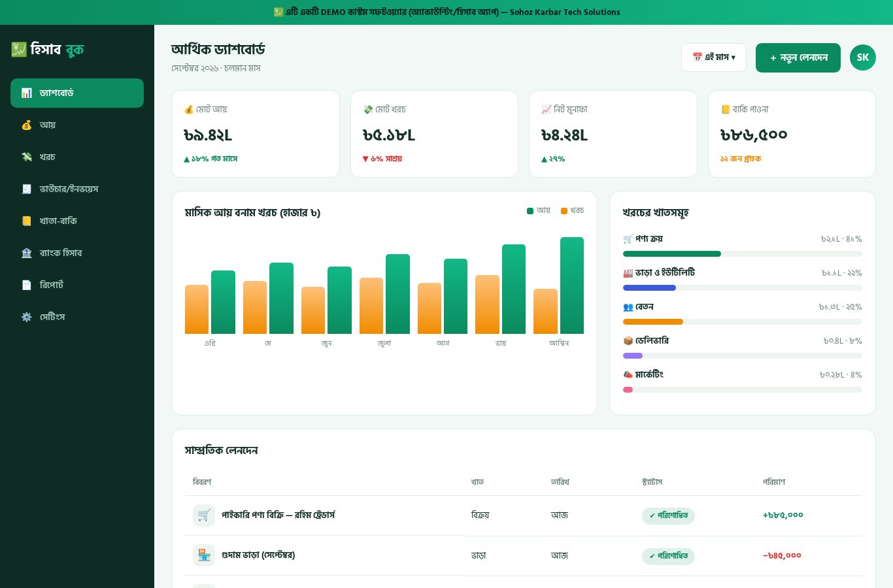Click the ভাউচার/ইনভয়েস receipt icon

click(x=27, y=189)
